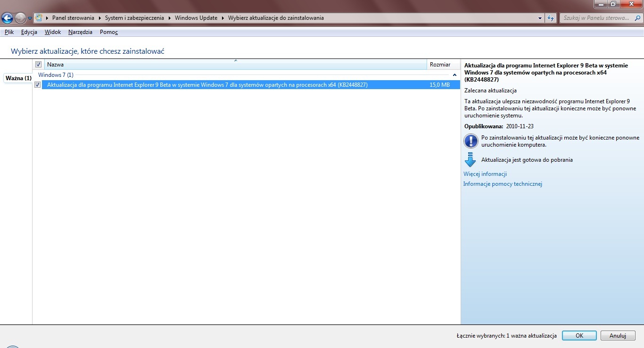The image size is (644, 348).
Task: Click the Anuluj button
Action: pos(618,336)
